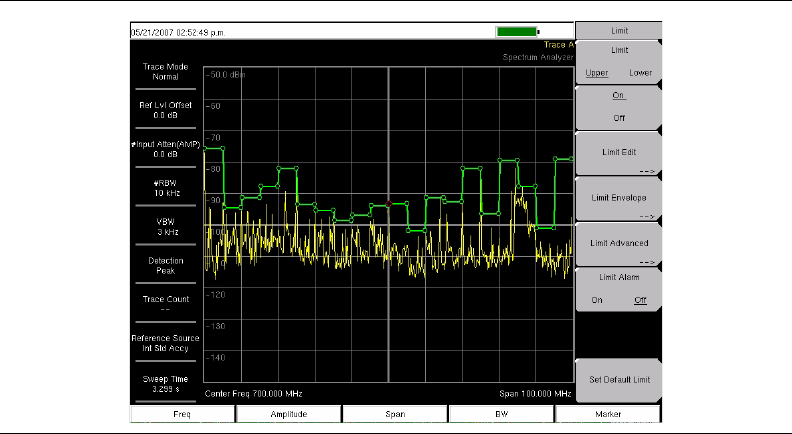The width and height of the screenshot is (792, 434).
Task: Open the Span menu
Action: [x=395, y=414]
